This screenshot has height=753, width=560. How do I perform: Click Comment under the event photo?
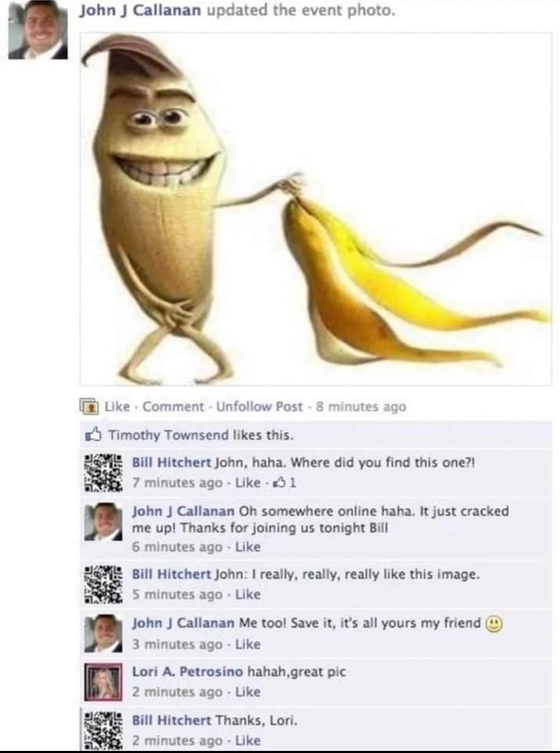click(173, 406)
